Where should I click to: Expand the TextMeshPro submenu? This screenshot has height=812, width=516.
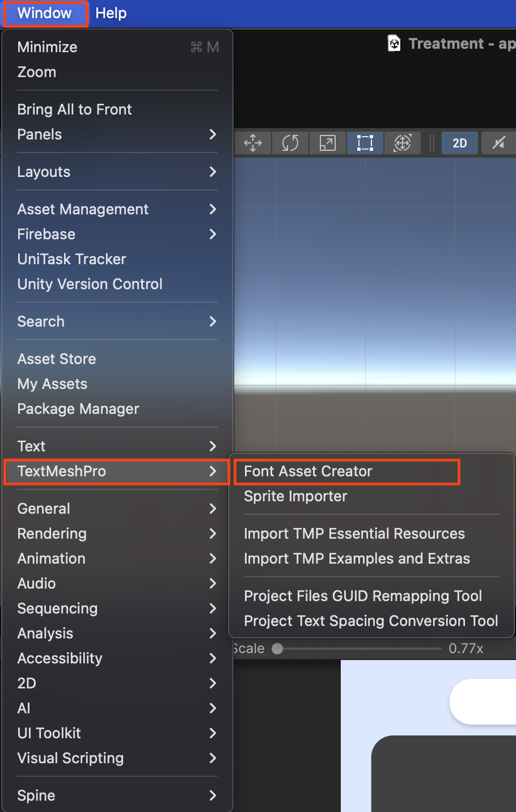point(117,471)
